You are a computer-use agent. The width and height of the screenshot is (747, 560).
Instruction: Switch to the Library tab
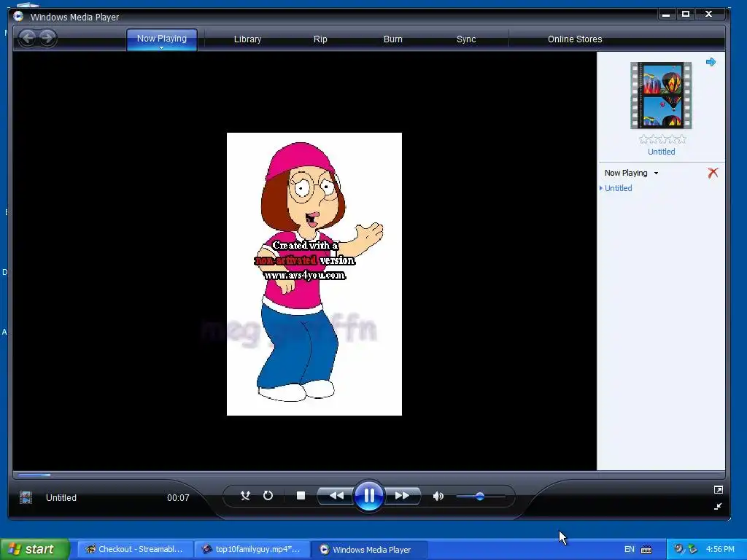(x=247, y=39)
